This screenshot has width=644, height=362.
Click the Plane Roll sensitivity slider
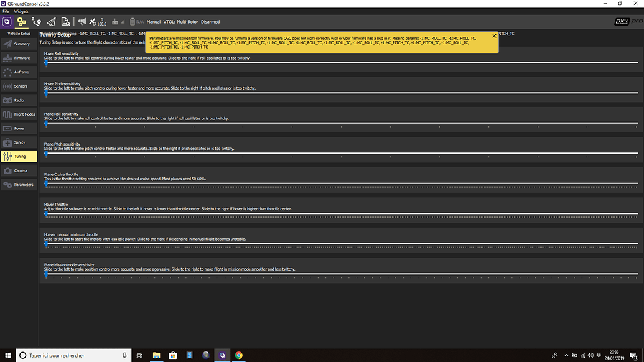pyautogui.click(x=342, y=123)
